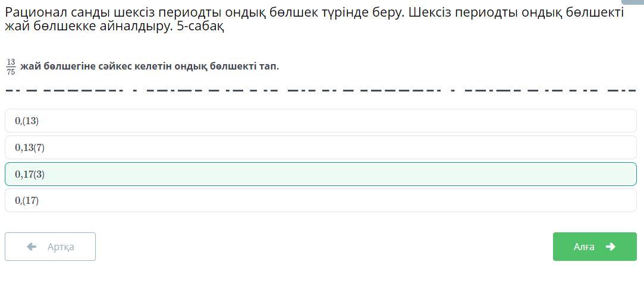Image resolution: width=644 pixels, height=287 pixels.
Task: Select the answer option 0,(13)
Action: pos(321,121)
